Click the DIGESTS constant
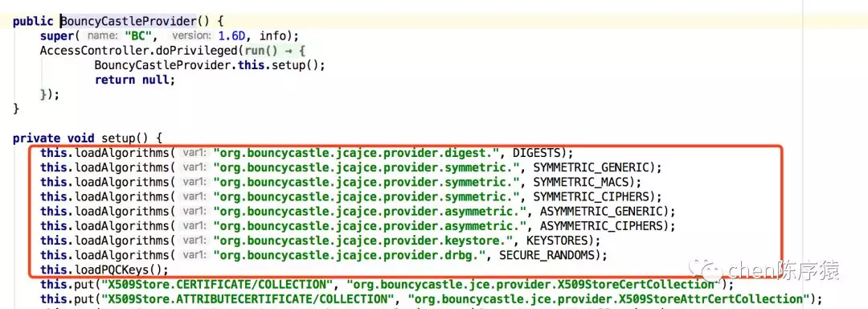The height and width of the screenshot is (309, 868). click(536, 152)
